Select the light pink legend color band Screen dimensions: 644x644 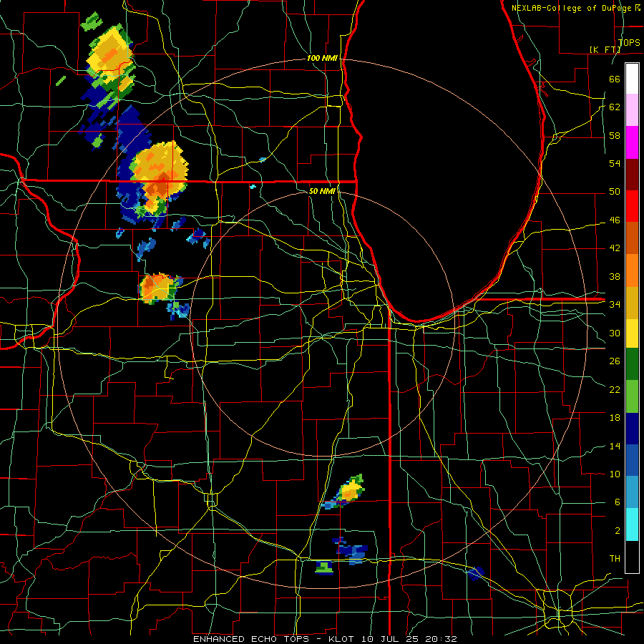coord(632,110)
